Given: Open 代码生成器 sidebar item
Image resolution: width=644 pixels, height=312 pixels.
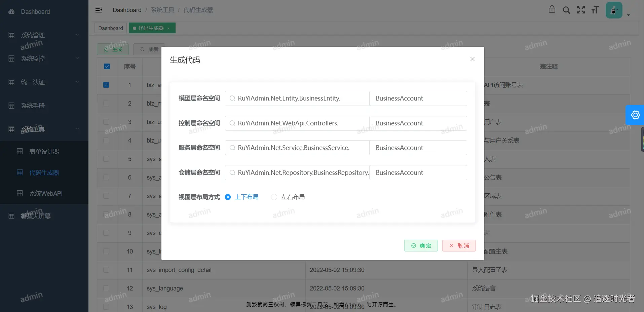Looking at the screenshot, I should click(44, 172).
